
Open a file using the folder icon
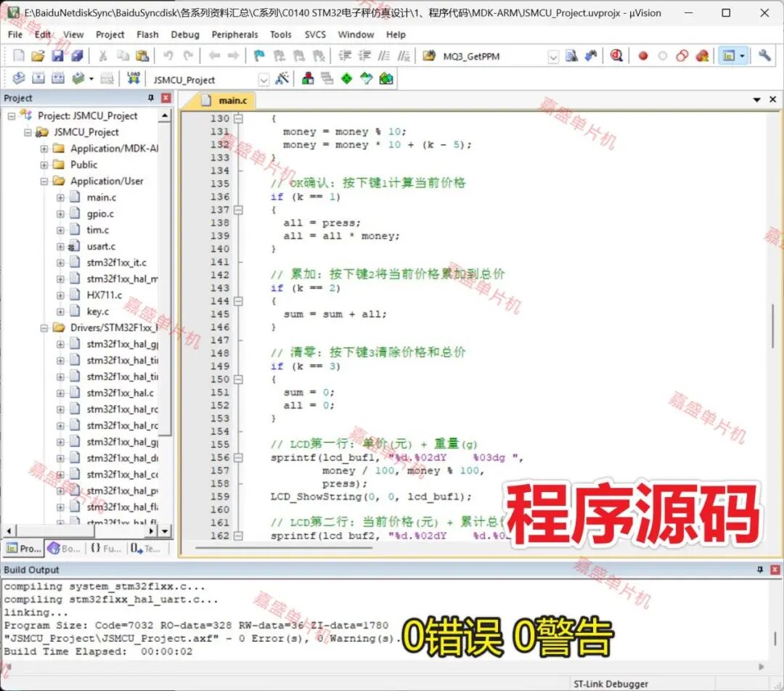38,55
